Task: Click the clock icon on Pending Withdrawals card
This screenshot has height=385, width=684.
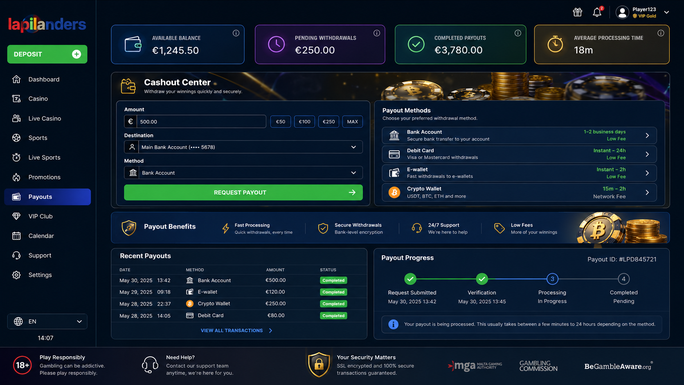Action: click(x=276, y=44)
